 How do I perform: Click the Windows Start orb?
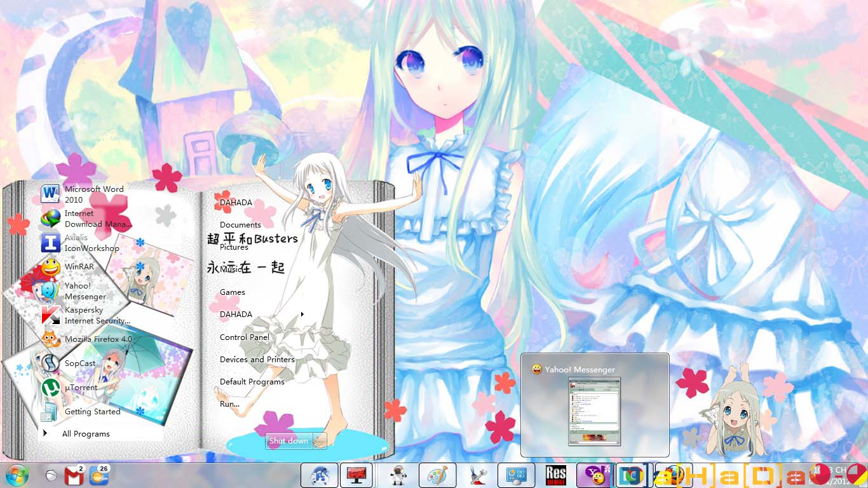(17, 475)
